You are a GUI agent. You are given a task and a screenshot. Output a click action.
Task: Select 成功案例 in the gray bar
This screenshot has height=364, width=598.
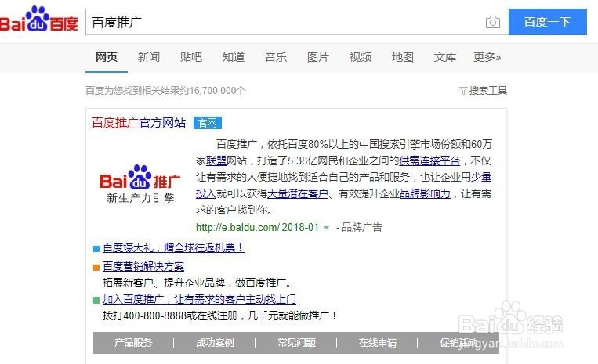click(215, 343)
